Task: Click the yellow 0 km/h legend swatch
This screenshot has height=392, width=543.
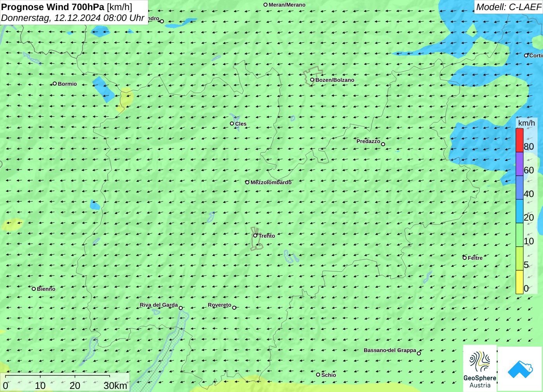Action: (520, 282)
